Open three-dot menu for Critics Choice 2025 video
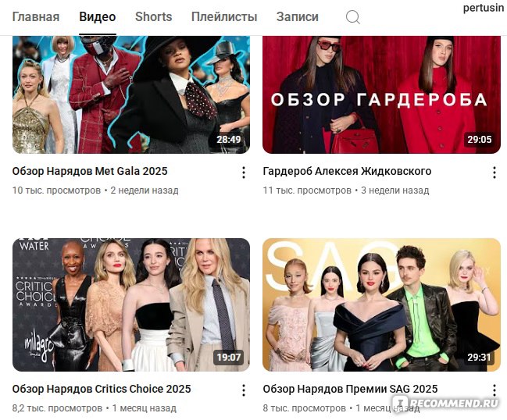The height and width of the screenshot is (420, 507). (x=244, y=390)
